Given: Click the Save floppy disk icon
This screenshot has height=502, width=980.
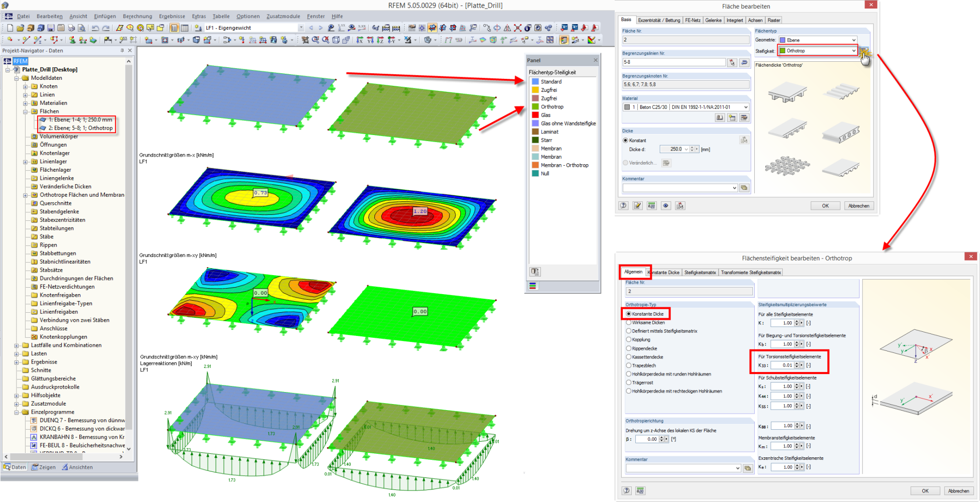Looking at the screenshot, I should pos(51,28).
